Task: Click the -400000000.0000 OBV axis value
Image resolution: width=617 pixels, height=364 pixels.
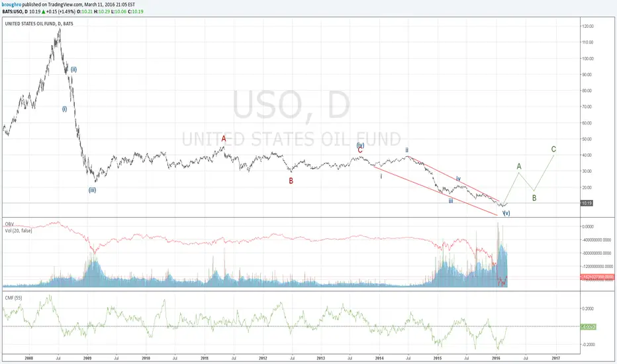Action: (597, 240)
